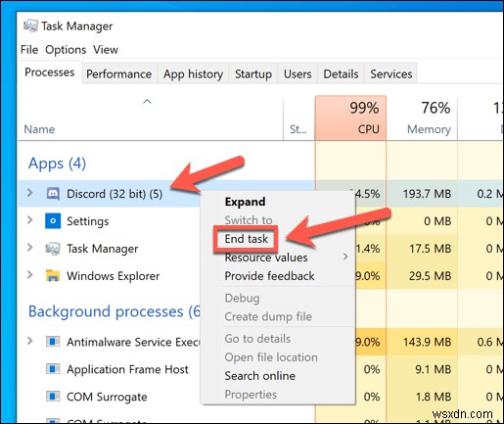Choose Search online in the context menu
The image size is (504, 424).
pos(260,376)
